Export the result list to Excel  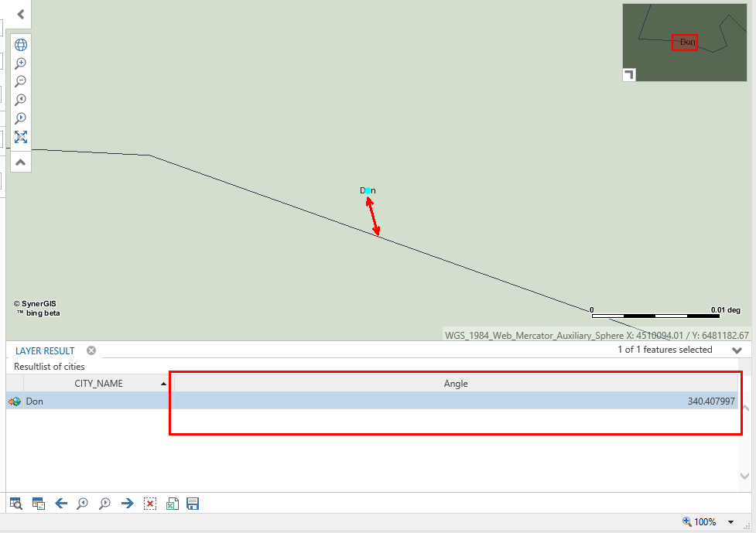(172, 504)
